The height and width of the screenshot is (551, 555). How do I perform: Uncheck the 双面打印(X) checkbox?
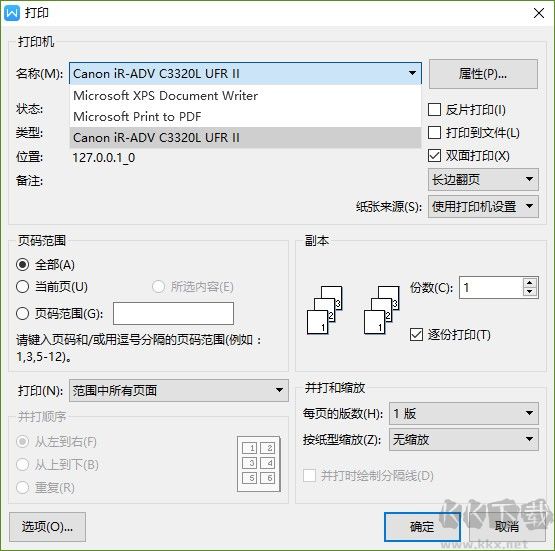pyautogui.click(x=434, y=156)
